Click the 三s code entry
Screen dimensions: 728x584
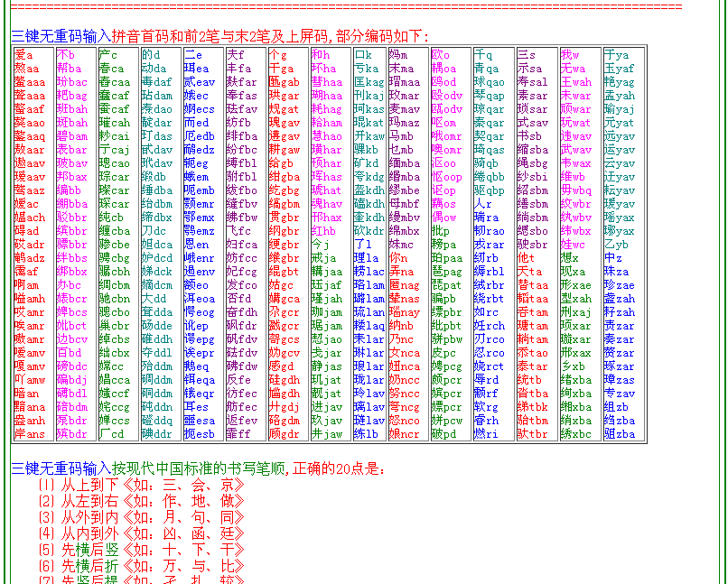[x=527, y=55]
